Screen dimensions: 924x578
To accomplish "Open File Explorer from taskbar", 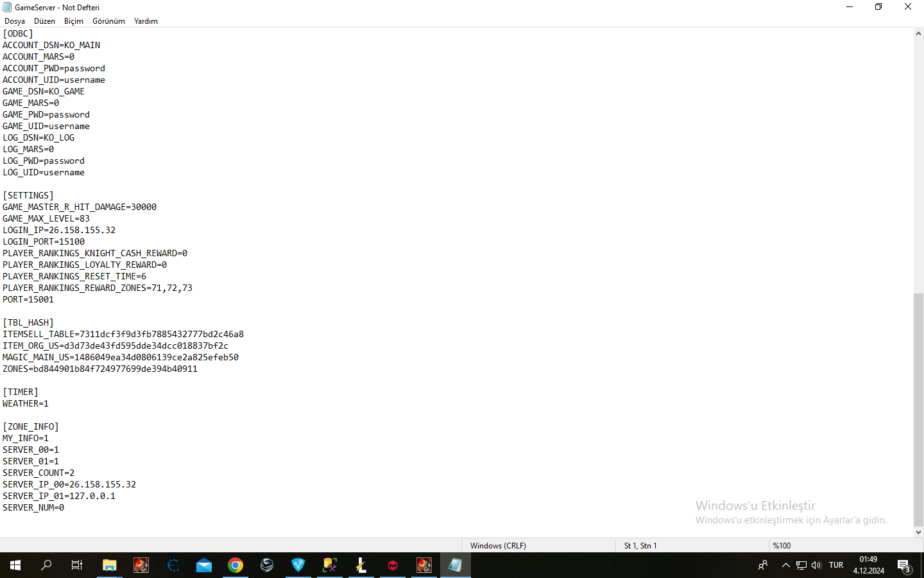I will (x=109, y=565).
